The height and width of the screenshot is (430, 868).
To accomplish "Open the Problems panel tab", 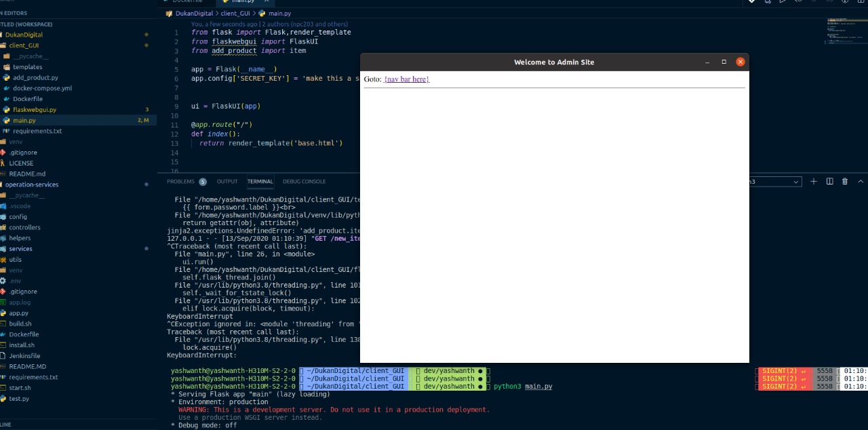I will pos(186,181).
